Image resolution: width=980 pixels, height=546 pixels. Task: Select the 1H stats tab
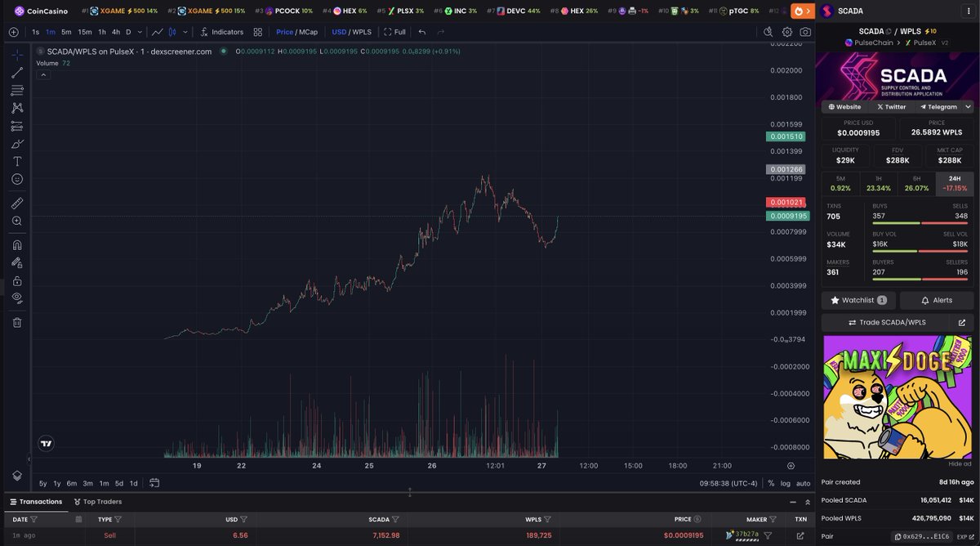(x=878, y=183)
